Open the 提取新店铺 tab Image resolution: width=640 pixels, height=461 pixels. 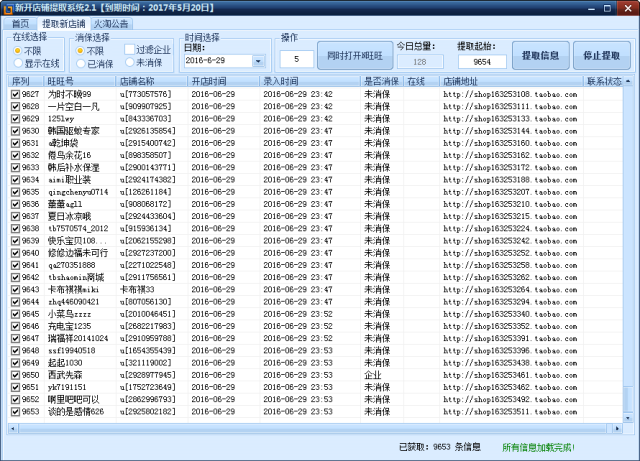point(64,24)
